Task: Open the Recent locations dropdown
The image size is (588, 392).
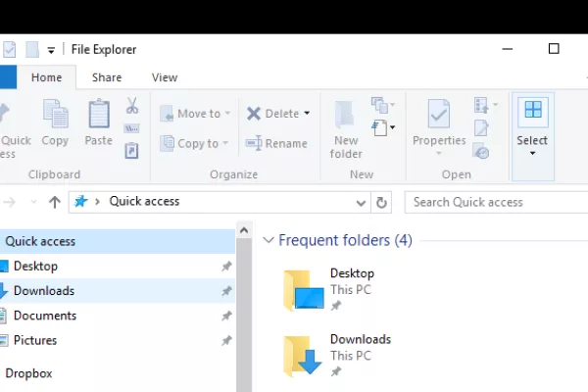Action: [x=33, y=202]
